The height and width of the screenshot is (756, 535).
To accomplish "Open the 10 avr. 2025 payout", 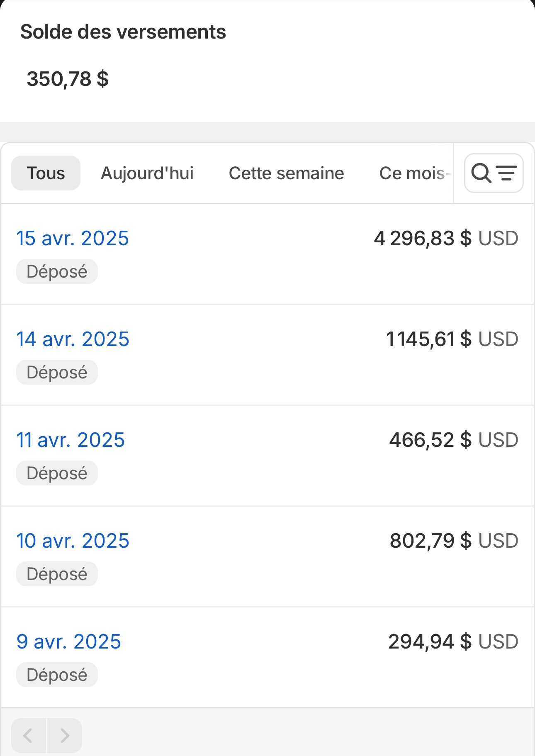I will coord(73,541).
